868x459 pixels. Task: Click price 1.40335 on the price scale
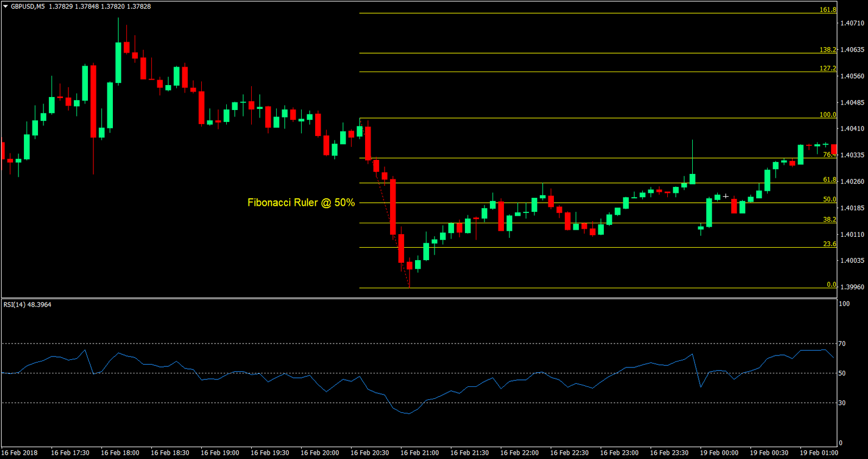852,156
